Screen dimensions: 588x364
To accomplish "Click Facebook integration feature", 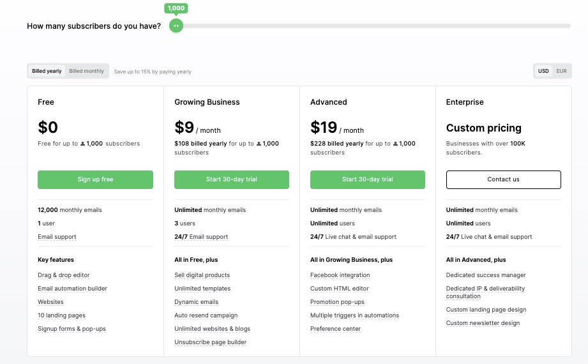I will coord(340,275).
